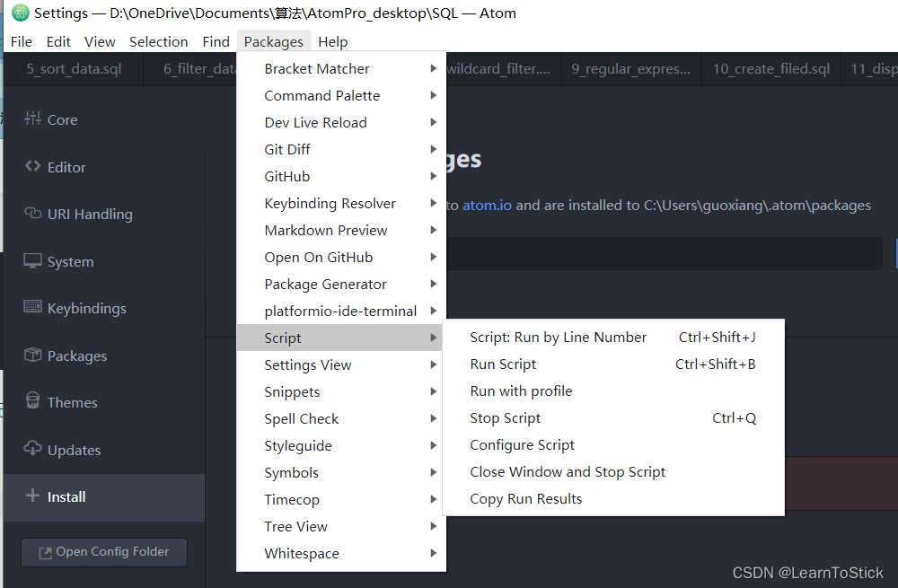This screenshot has height=588, width=898.
Task: Switch to 10_create_filed.sql tab
Action: coord(770,69)
